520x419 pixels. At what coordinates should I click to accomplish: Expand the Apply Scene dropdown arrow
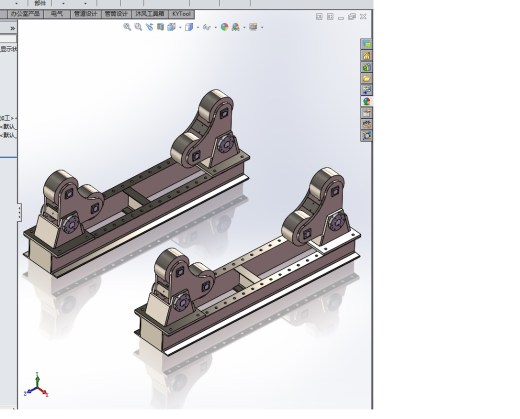(244, 27)
